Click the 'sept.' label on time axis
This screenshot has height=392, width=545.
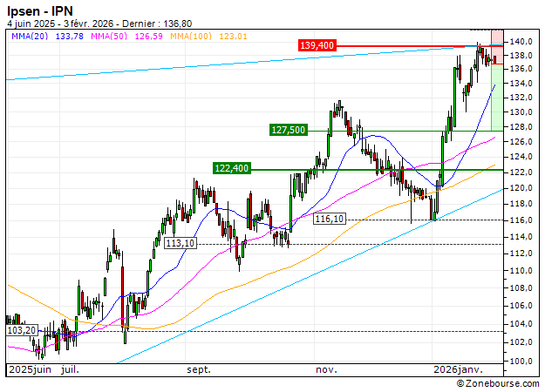(199, 369)
